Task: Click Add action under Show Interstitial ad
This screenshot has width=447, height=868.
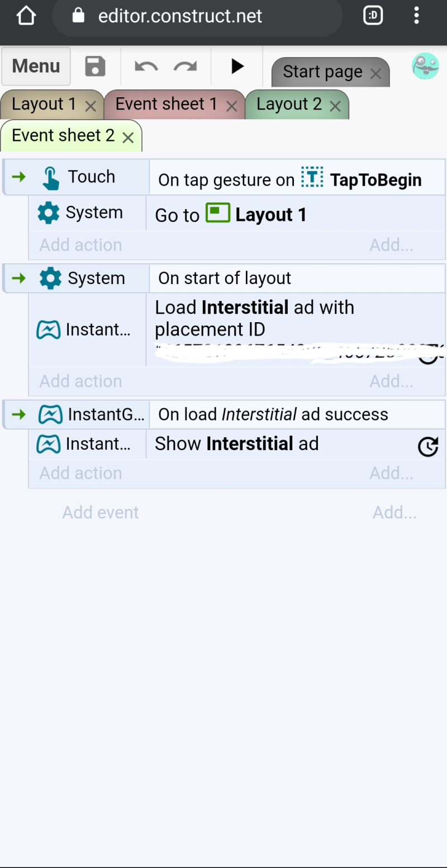Action: [80, 473]
